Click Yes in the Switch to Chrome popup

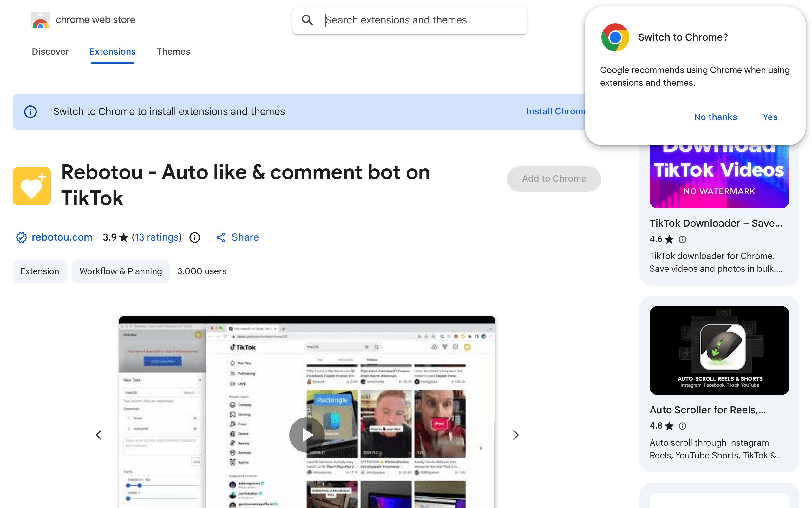point(770,117)
